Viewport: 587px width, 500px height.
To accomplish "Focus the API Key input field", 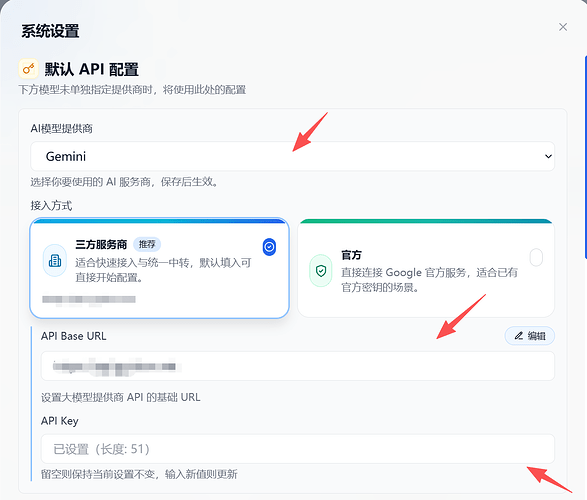I will tap(298, 449).
